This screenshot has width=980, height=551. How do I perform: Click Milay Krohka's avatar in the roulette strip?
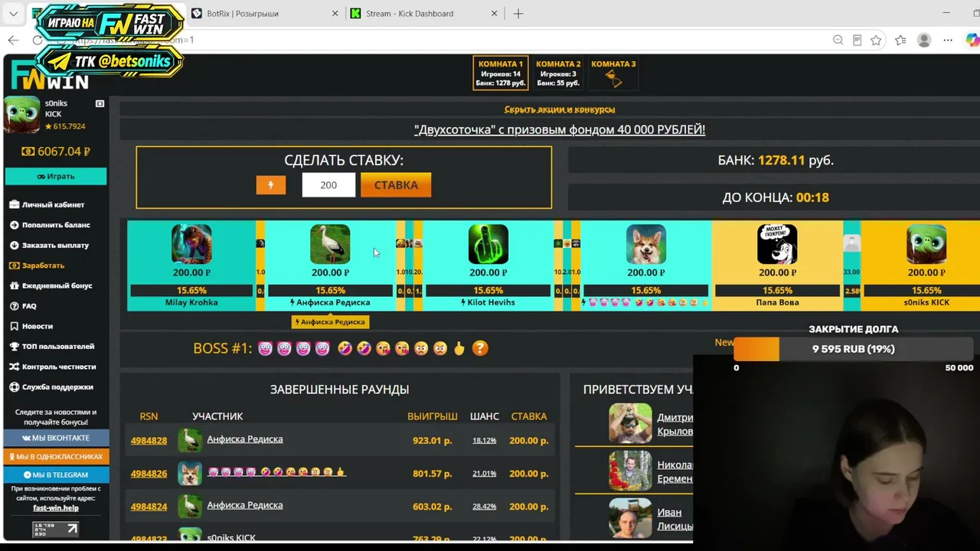point(191,244)
